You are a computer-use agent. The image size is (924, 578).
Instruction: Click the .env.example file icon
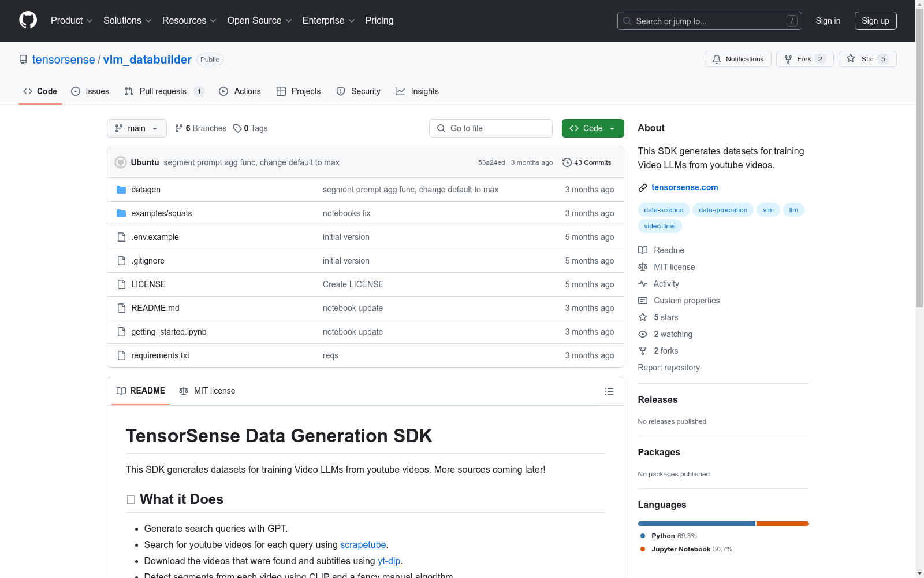coord(121,237)
